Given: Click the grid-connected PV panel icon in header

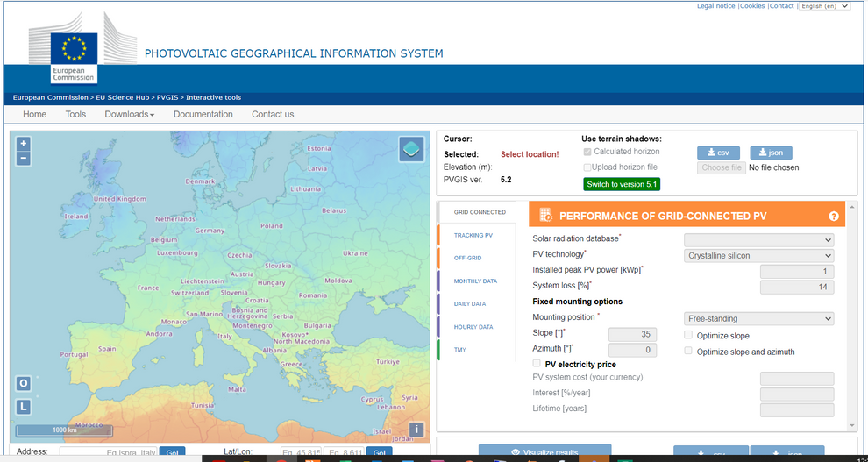Looking at the screenshot, I should coord(546,216).
